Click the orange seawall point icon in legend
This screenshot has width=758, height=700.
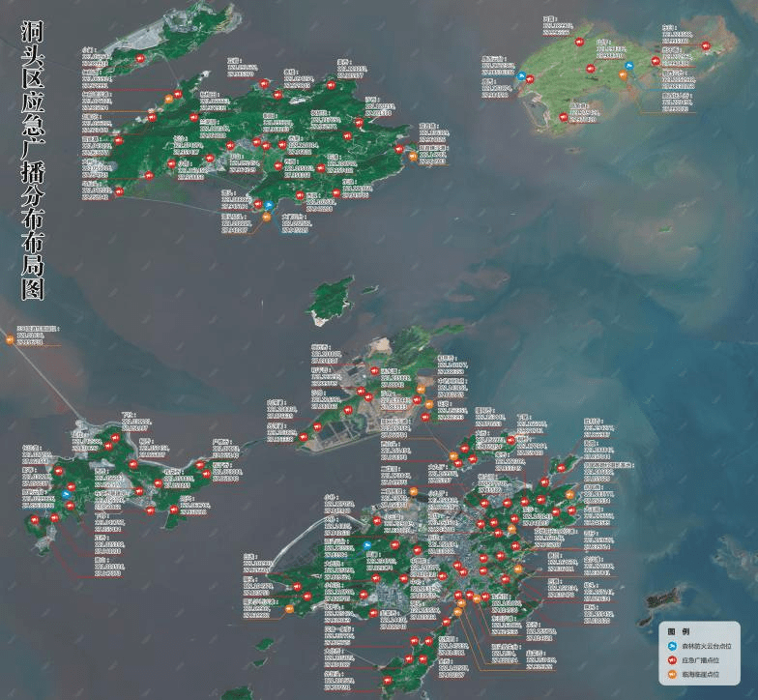tap(672, 674)
